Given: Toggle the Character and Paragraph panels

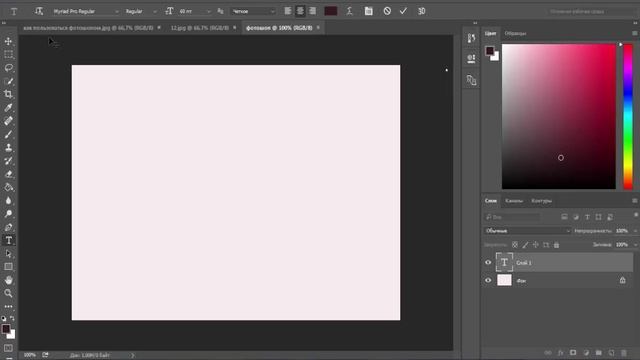Looking at the screenshot, I should pyautogui.click(x=369, y=11).
